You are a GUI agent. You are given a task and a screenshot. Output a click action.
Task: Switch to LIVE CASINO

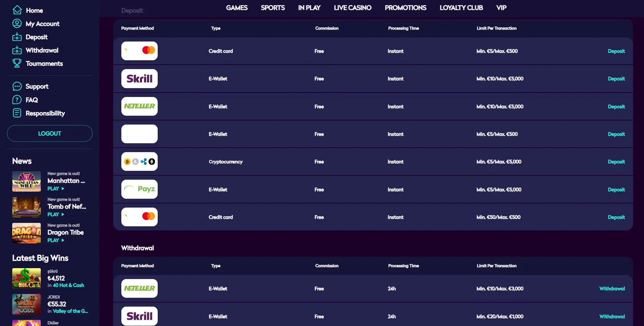(x=353, y=7)
